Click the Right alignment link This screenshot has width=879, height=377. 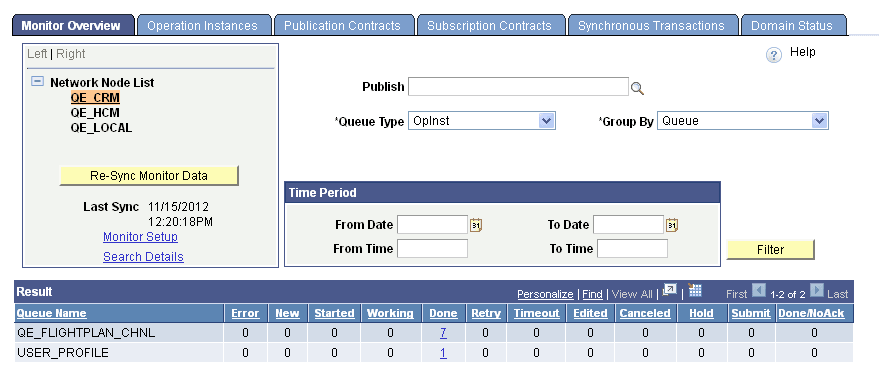tap(71, 54)
